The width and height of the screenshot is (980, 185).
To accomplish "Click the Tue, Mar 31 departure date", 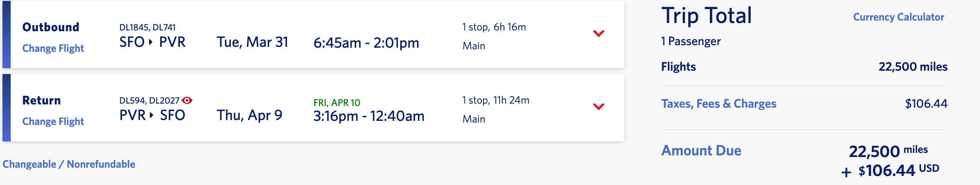I will tap(252, 42).
